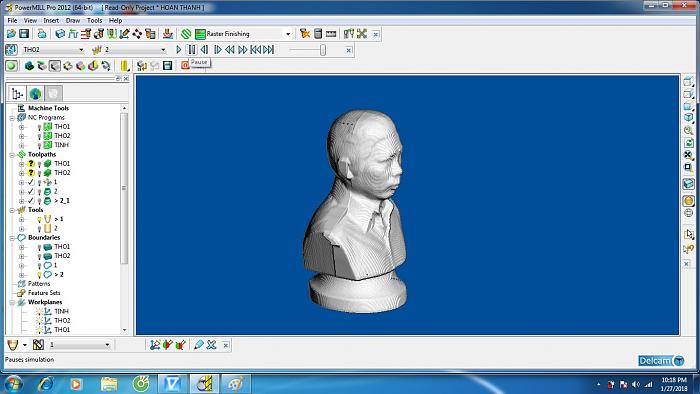Toggle lightbulb for NC program THO2
The height and width of the screenshot is (394, 700).
tap(39, 136)
